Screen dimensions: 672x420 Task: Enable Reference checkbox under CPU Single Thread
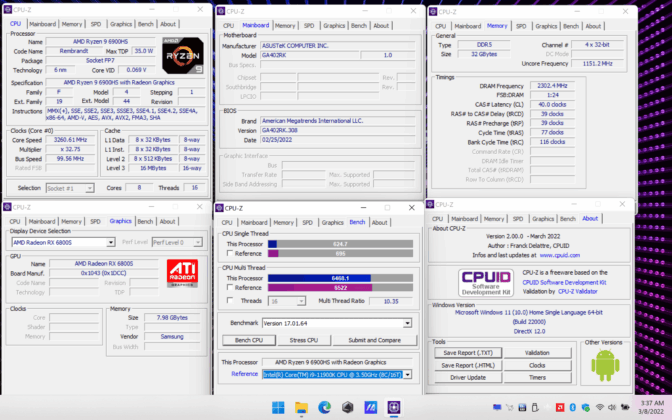(x=230, y=253)
